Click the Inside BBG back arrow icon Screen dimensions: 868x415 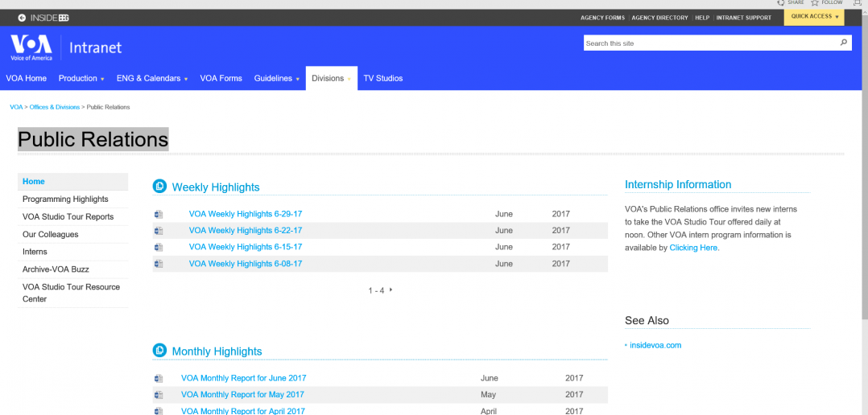click(x=22, y=18)
